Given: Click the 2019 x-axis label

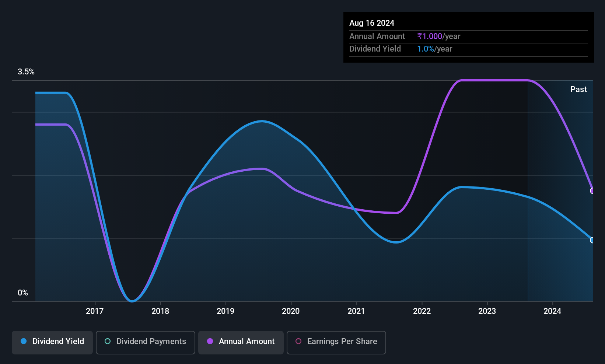Looking at the screenshot, I should coord(225,311).
